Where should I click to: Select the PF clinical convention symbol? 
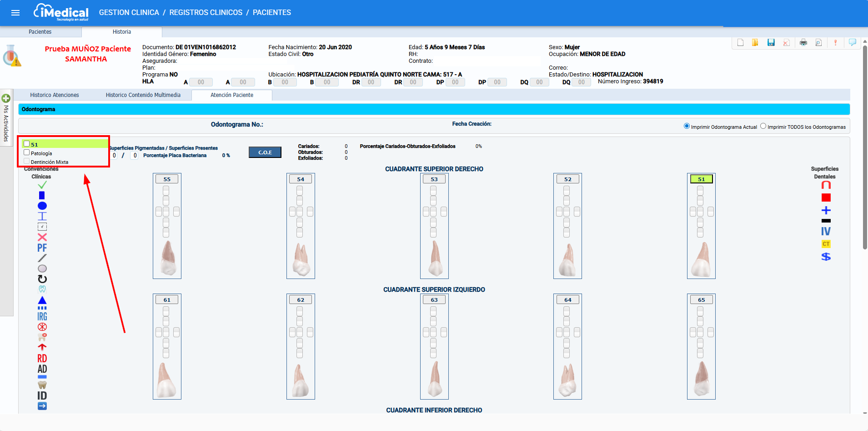click(x=42, y=248)
